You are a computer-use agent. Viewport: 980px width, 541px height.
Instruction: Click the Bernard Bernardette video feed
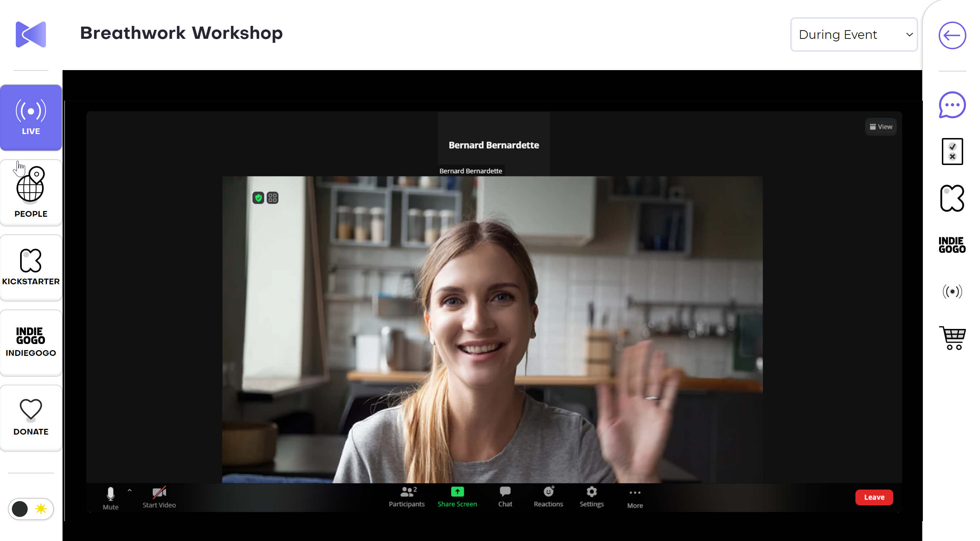[492, 329]
